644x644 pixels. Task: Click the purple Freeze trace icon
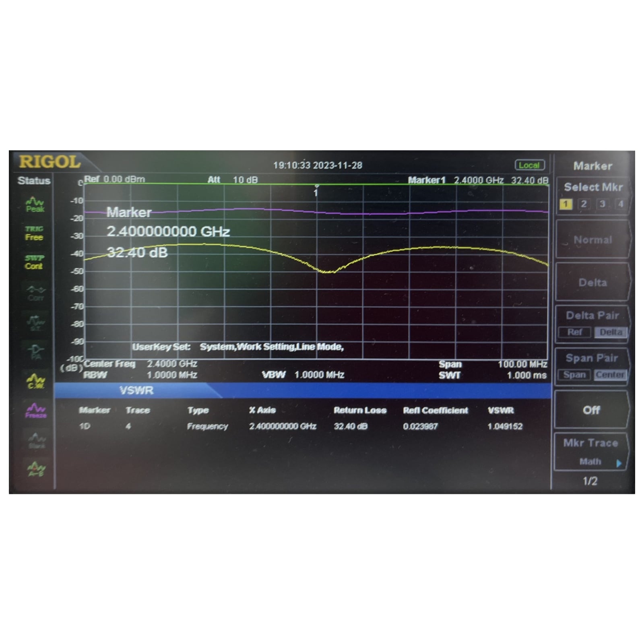tap(36, 410)
